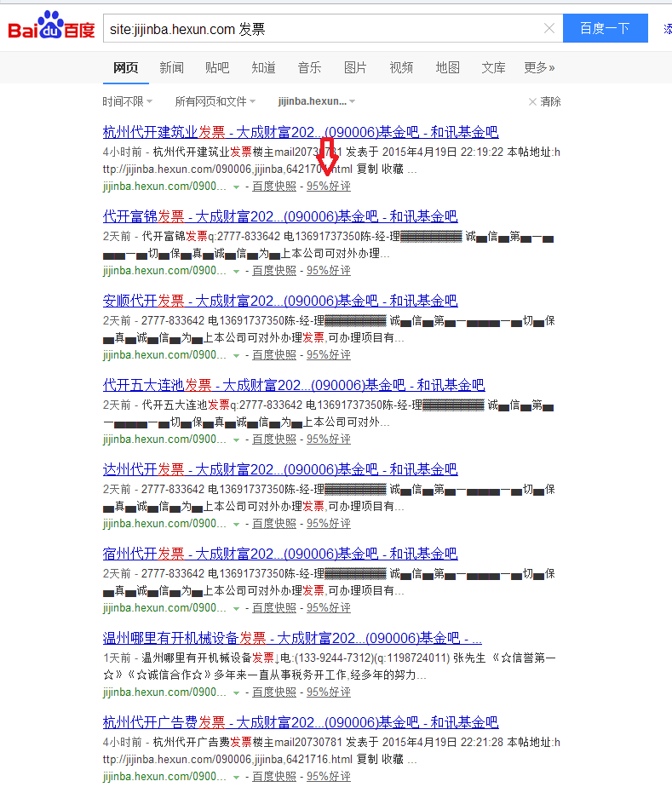Expand URL arrow under 温州哪里有开机械设备发票 result
Screen dimensions: 672x787
point(236,693)
